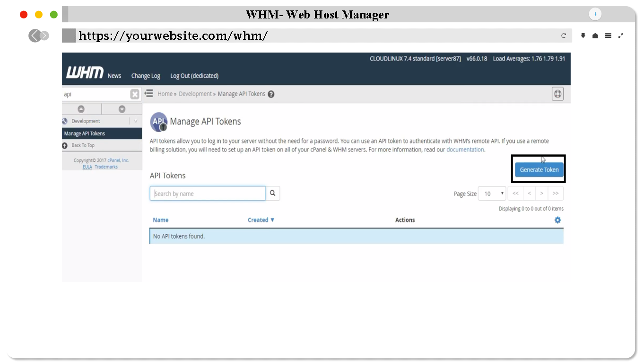Click the sidebar search field containing api
644x364 pixels.
point(96,94)
